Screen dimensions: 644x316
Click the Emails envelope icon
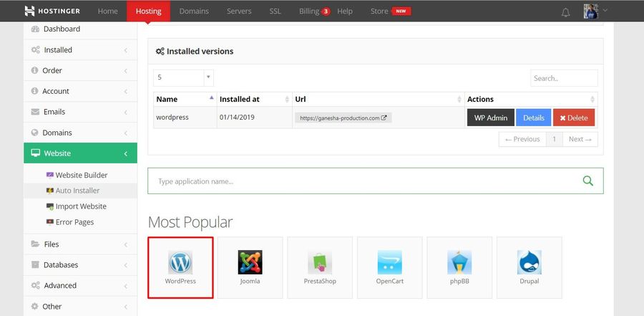pyautogui.click(x=35, y=112)
